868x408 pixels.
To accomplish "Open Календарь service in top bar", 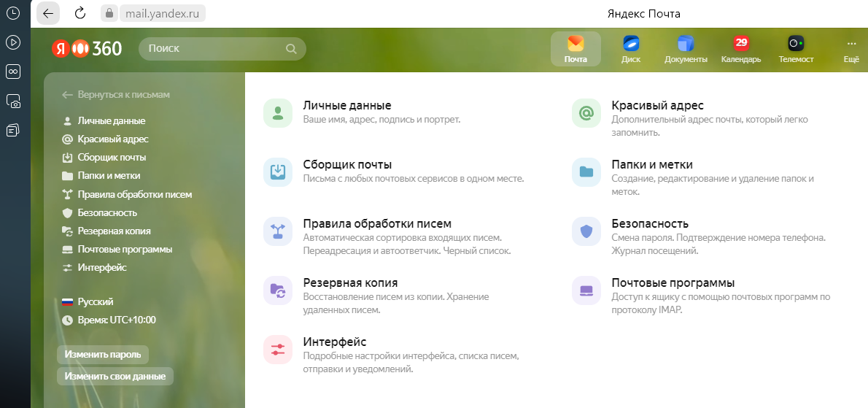I will point(740,49).
